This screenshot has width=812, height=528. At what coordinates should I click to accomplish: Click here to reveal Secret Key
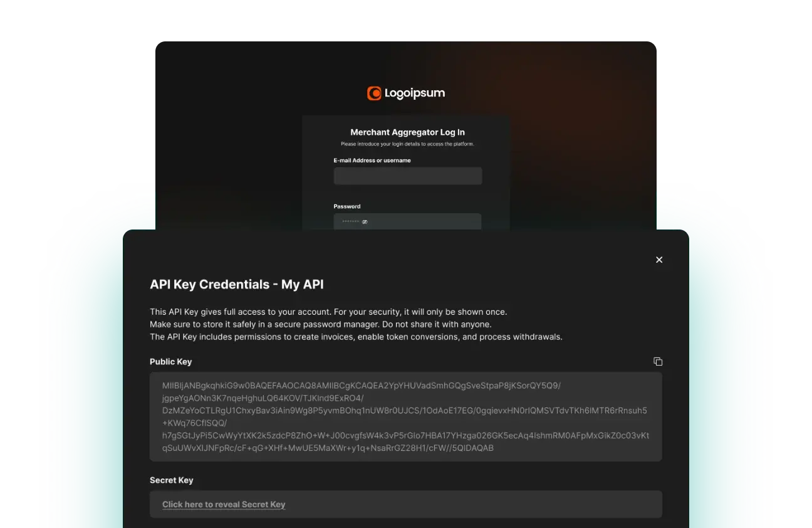tap(224, 504)
